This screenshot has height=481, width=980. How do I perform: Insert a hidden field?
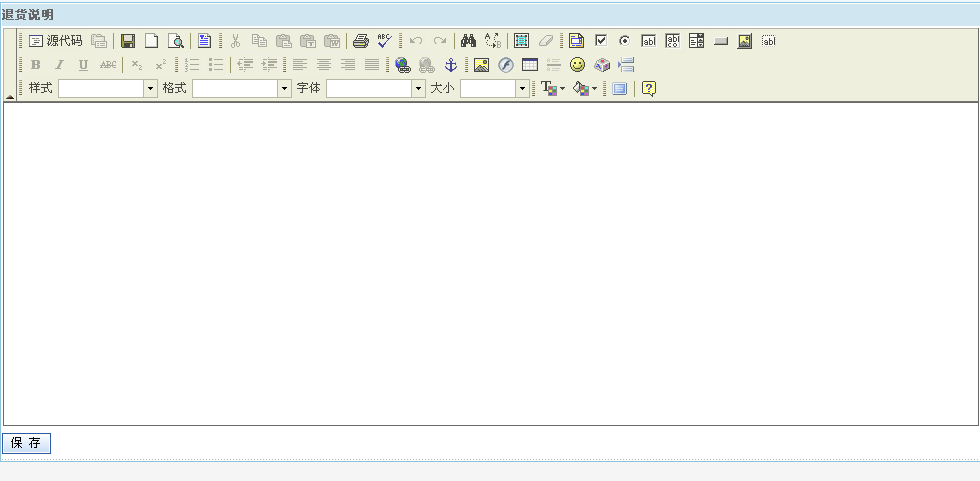[769, 41]
